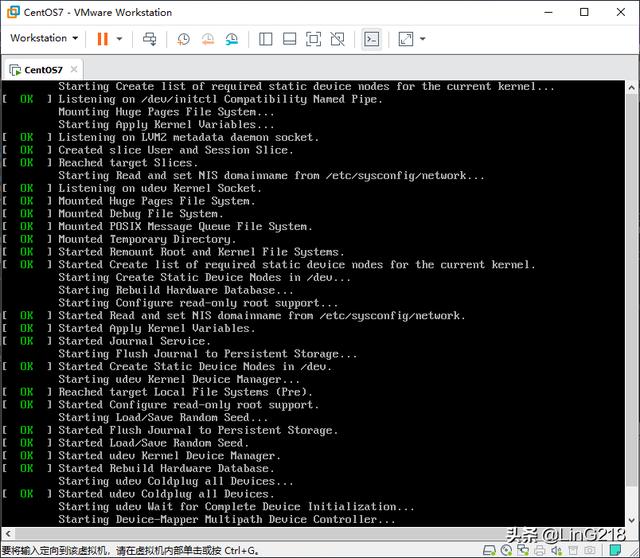The image size is (640, 558).
Task: Click 'Starting Device-Mapper Multipath Device Controller...' line
Action: click(x=227, y=520)
